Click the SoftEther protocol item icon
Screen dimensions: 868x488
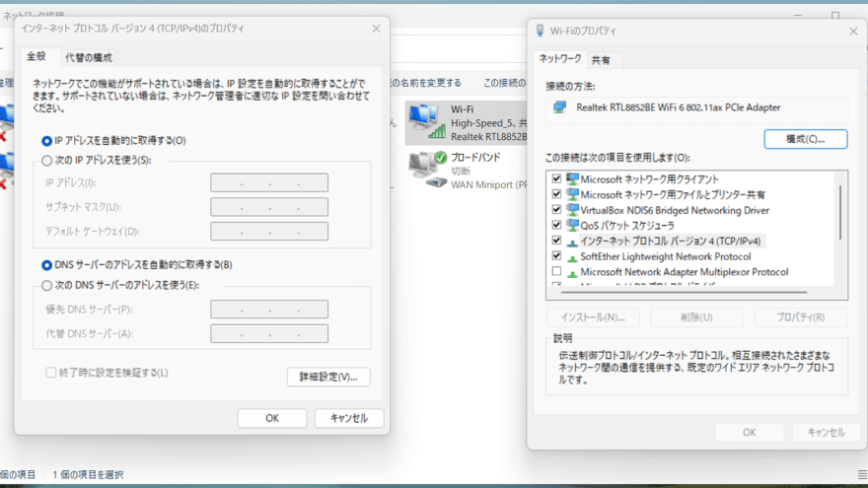[x=572, y=257]
